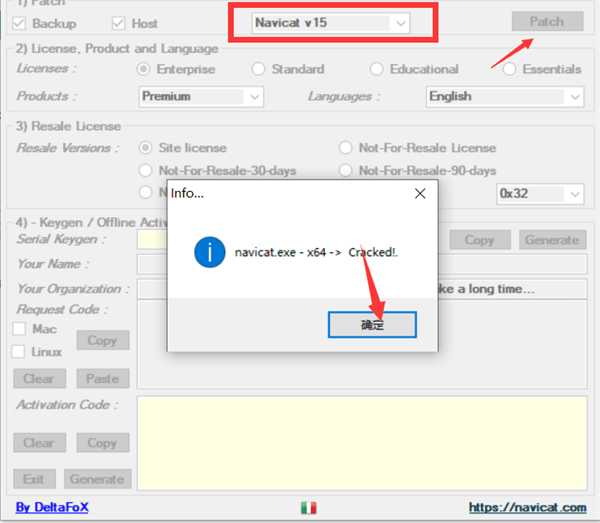Click the Your Name input field
Viewport: 600px width, 523px height.
(362, 264)
